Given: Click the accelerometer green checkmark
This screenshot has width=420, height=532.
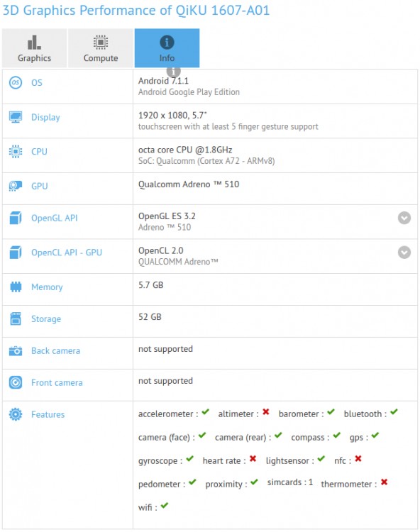Looking at the screenshot, I should coord(205,412).
